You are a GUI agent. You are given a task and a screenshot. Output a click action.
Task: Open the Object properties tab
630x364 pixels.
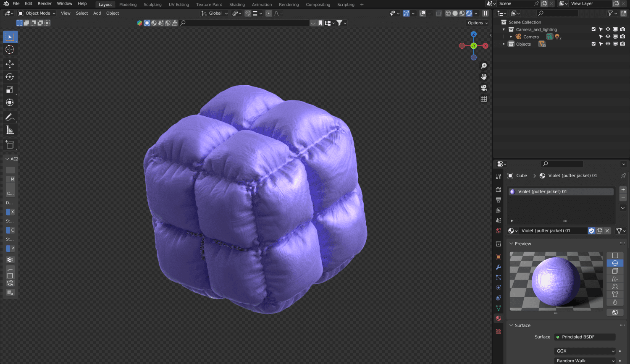click(x=499, y=257)
